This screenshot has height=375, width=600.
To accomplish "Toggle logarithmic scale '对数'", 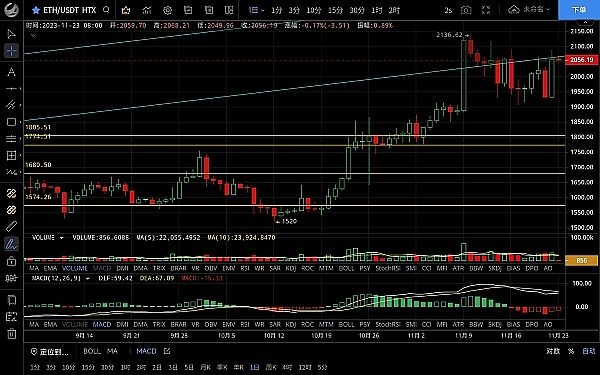I will click(553, 351).
